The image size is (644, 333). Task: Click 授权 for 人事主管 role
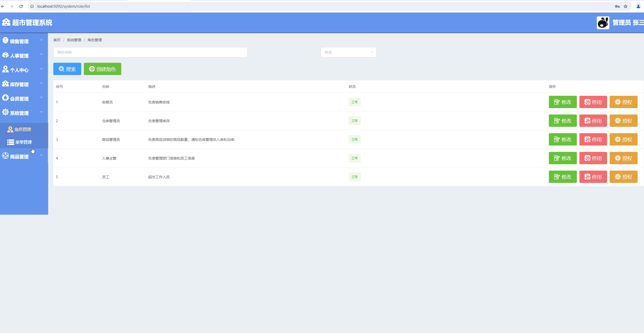[x=623, y=158]
